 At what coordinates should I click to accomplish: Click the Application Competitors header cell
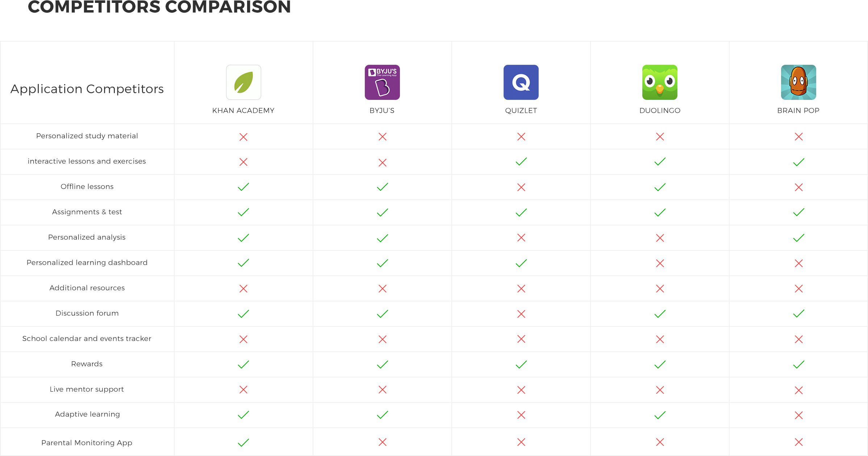tap(87, 89)
